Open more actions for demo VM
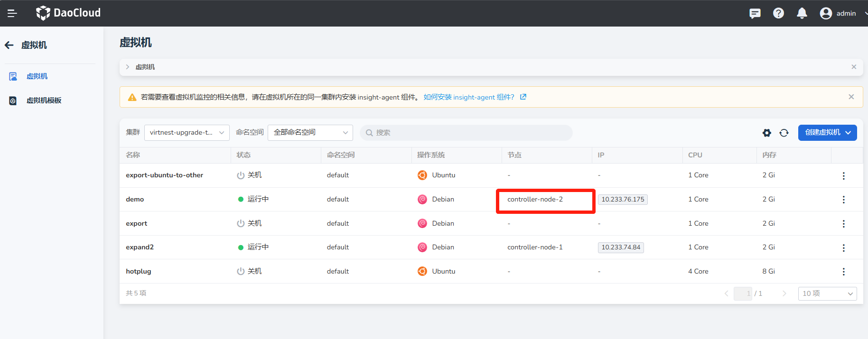Screen dimensions: 868x339 843,200
